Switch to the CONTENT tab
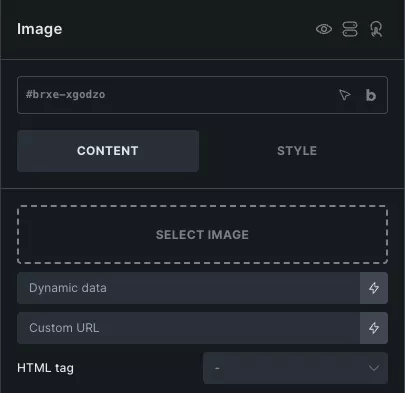The image size is (405, 393). 108,151
